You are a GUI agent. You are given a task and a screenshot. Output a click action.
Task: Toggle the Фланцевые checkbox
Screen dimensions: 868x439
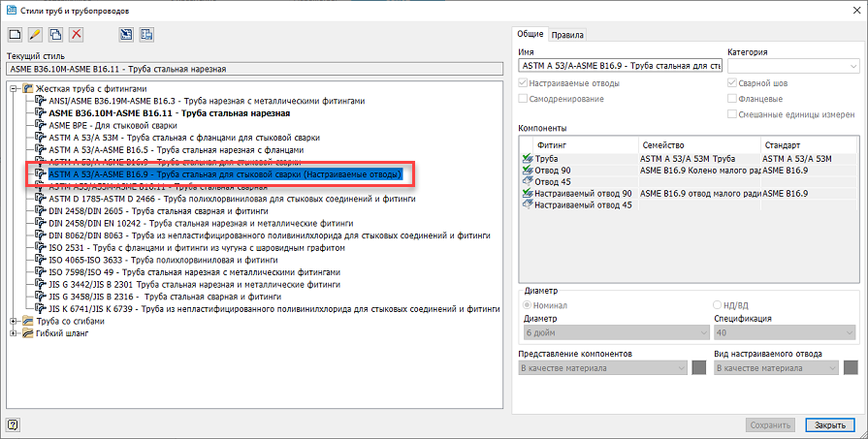click(732, 99)
